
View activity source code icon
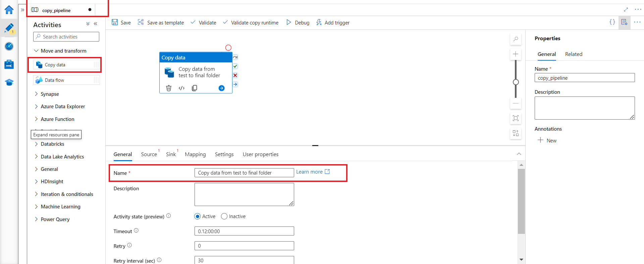tap(181, 88)
